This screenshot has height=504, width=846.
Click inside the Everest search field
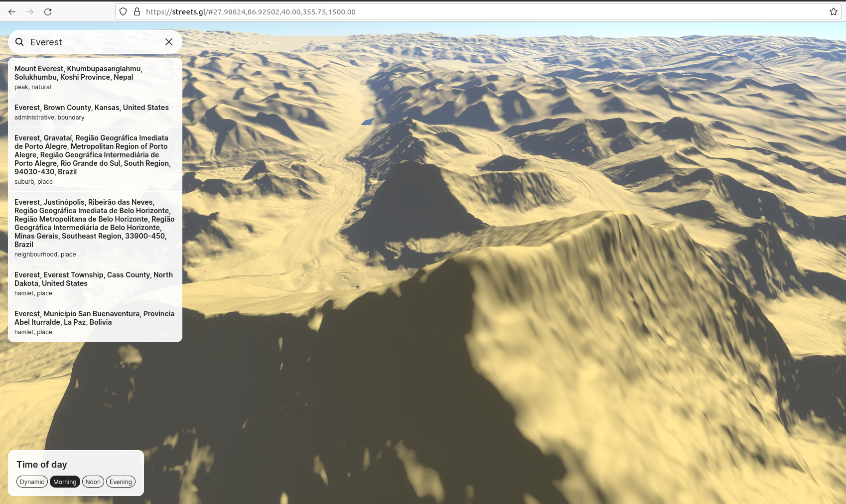point(90,42)
